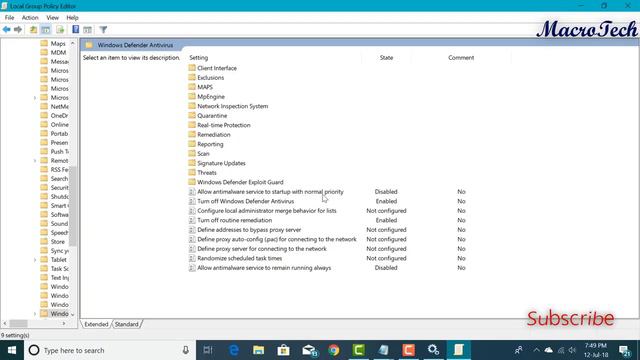The width and height of the screenshot is (640, 360).
Task: Select the Quarantine folder icon
Action: point(192,115)
